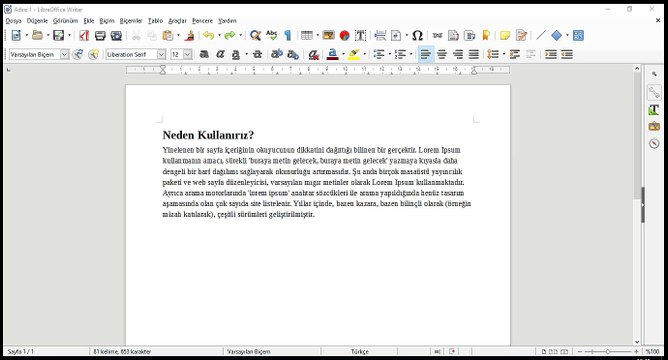This screenshot has height=360, width=668.
Task: Insert a basic diamond shape
Action: (x=556, y=35)
